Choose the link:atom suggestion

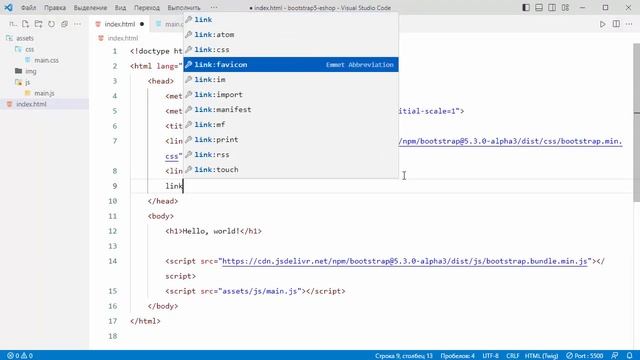pos(291,35)
